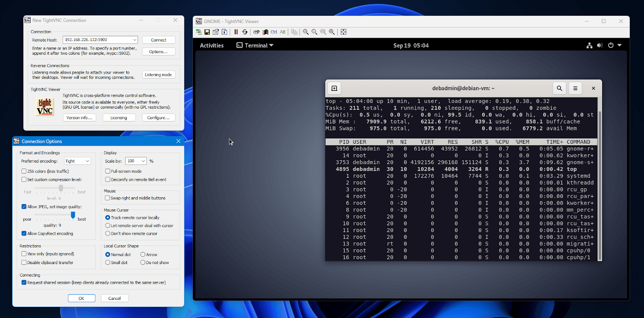Select Let remote server deal with cursor
This screenshot has width=644, height=318.
[x=108, y=225]
